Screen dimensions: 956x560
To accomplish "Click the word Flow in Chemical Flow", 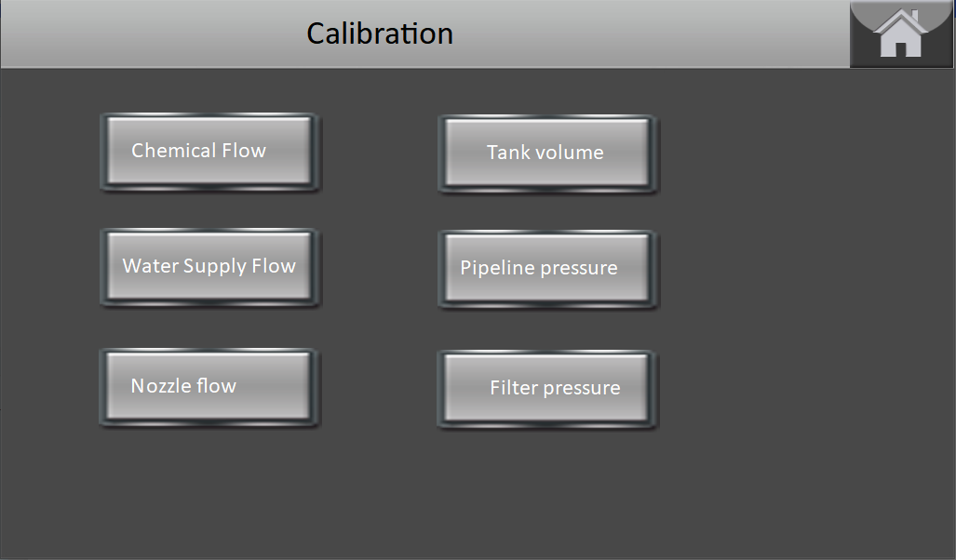I will pos(244,151).
